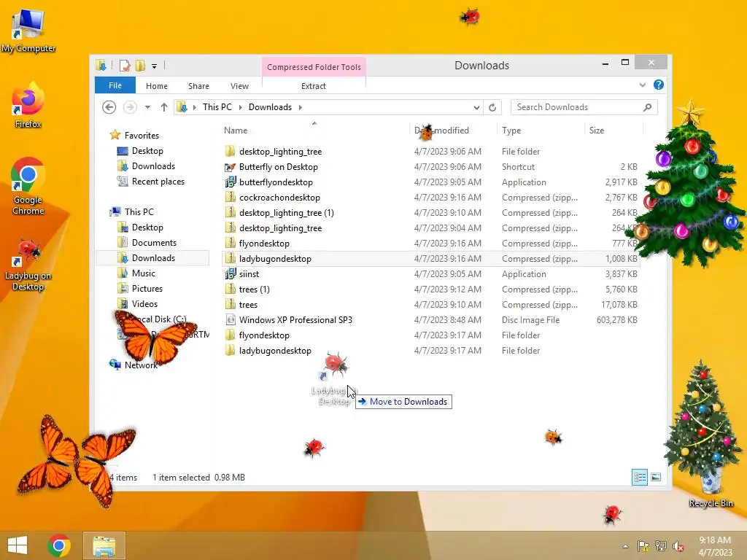
Task: Open Videos in navigation pane
Action: [x=144, y=304]
